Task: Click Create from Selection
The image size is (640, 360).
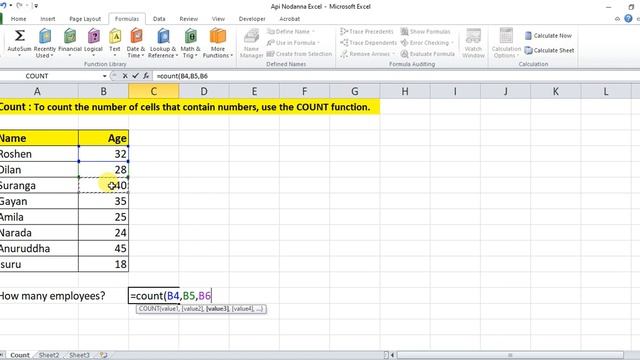Action: pyautogui.click(x=299, y=54)
